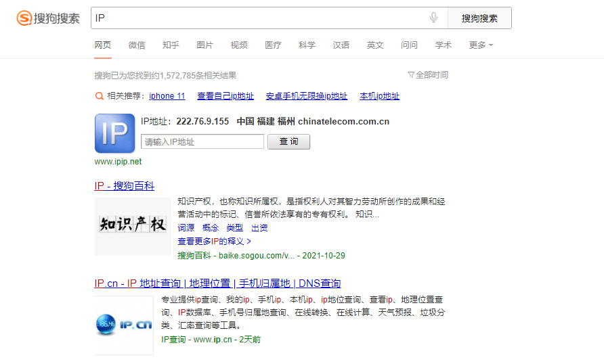This screenshot has width=604, height=364.
Task: Switch to the 图片 tab
Action: click(x=204, y=45)
